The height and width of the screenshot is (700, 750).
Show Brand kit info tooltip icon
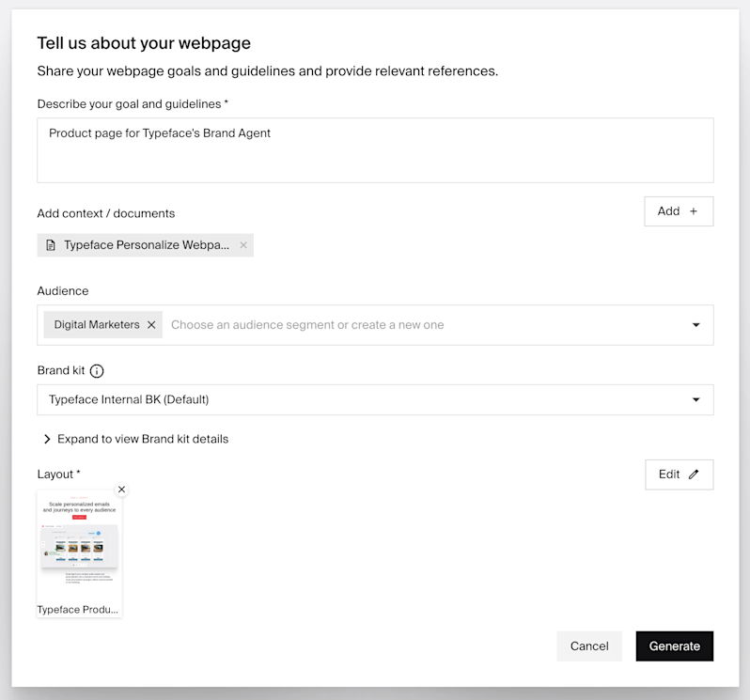coord(97,371)
